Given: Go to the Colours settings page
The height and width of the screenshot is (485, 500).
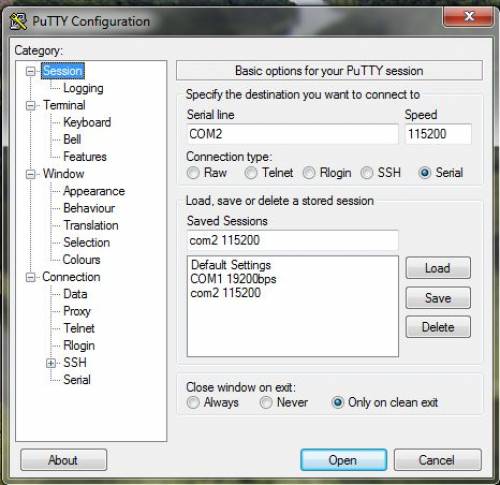Looking at the screenshot, I should point(82,260).
